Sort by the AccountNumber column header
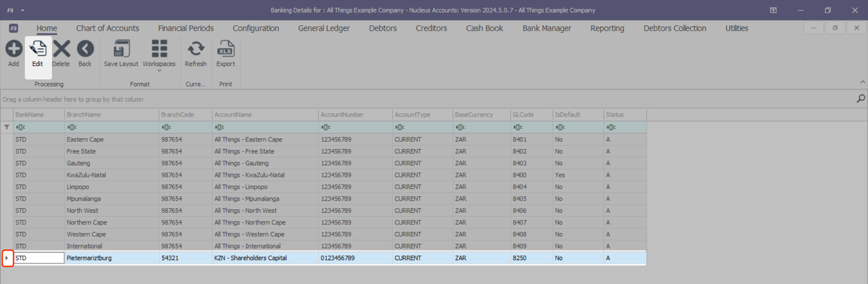The width and height of the screenshot is (868, 284). [x=355, y=115]
